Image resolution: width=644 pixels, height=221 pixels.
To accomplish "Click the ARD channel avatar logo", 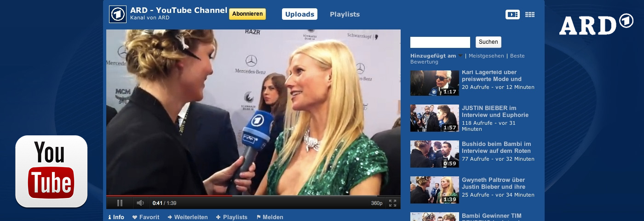I will (118, 14).
